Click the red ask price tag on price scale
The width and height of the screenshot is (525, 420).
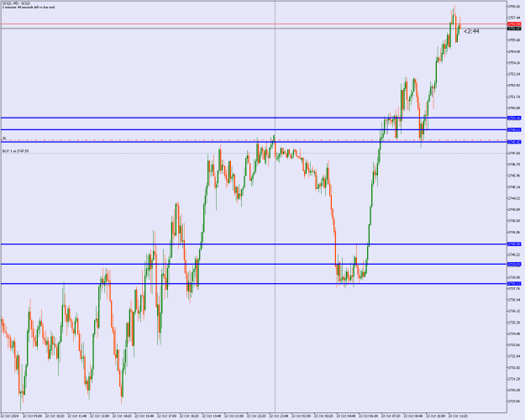pyautogui.click(x=514, y=24)
